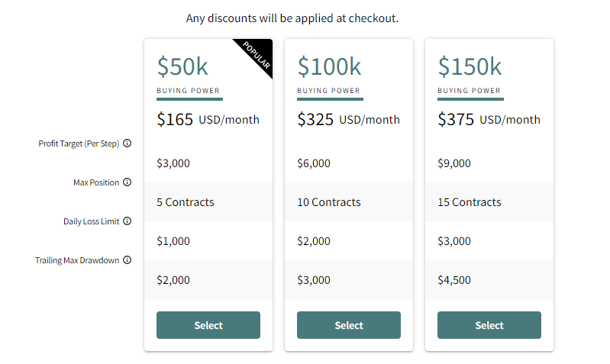Image resolution: width=610 pixels, height=364 pixels.
Task: Choose the $150k plan Select button
Action: [489, 325]
